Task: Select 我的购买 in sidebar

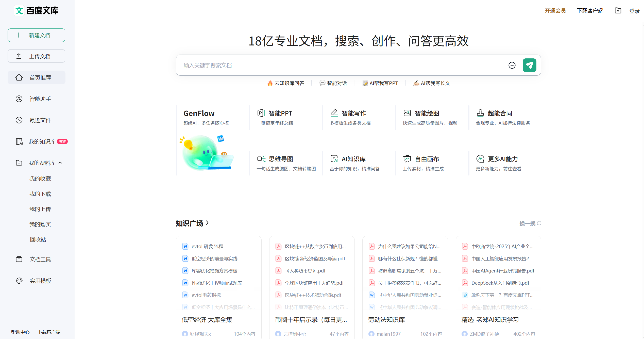Action: pyautogui.click(x=40, y=224)
